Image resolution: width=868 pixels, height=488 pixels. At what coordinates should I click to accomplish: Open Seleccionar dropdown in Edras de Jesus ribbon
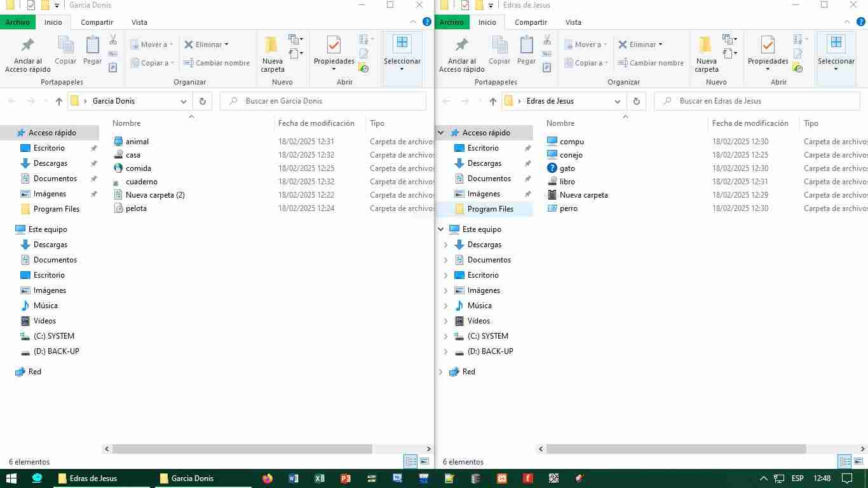[x=836, y=58]
